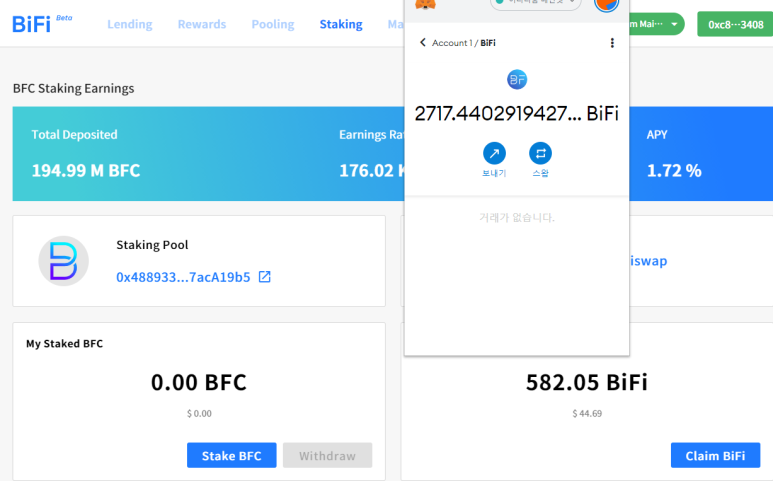Viewport: 773px width, 481px height.
Task: Click the Stake BFC button
Action: point(231,455)
